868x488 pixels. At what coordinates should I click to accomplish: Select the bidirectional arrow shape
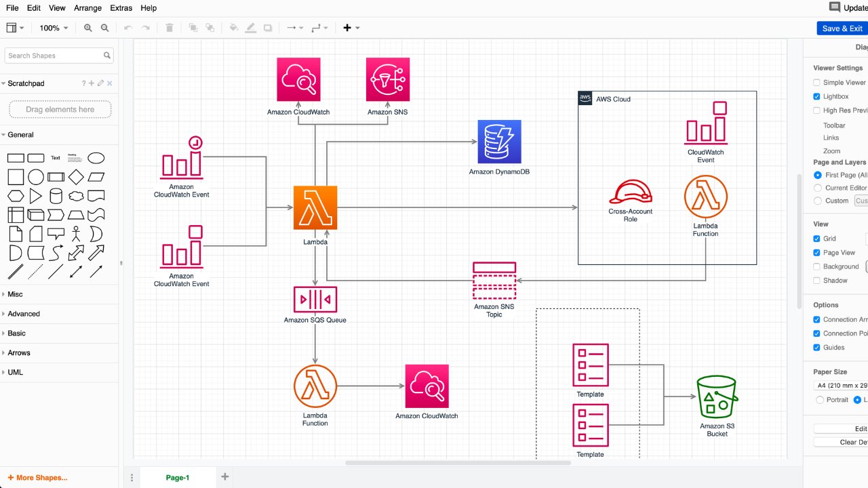coord(76,253)
